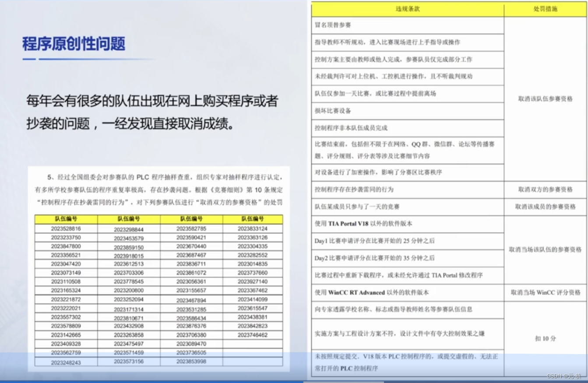Click the penalty 取消该队伍参赛资格
The image size is (588, 383).
point(545,99)
